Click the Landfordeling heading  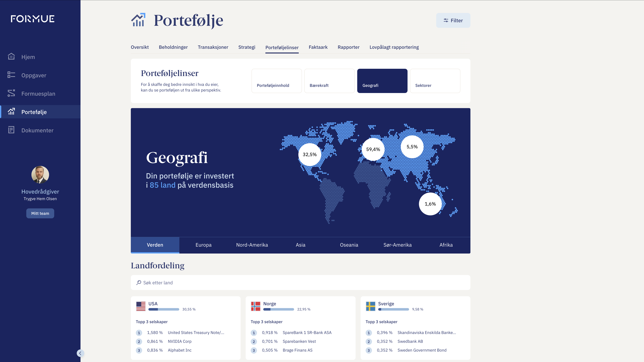click(x=157, y=265)
